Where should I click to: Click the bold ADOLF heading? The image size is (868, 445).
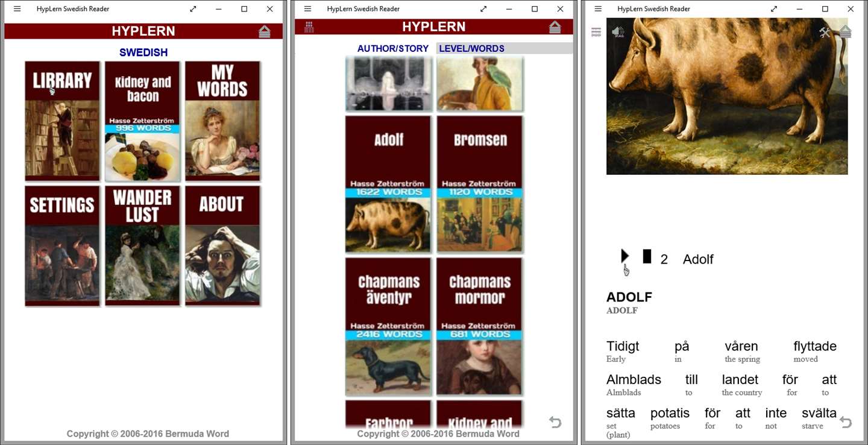629,297
